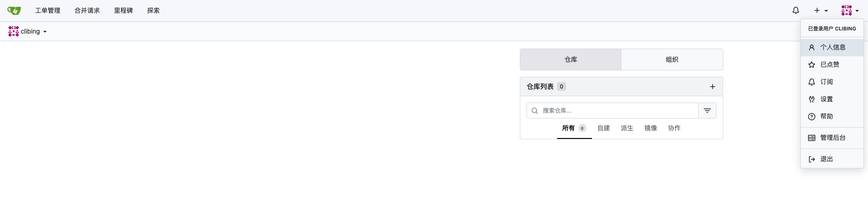Image resolution: width=868 pixels, height=202 pixels.
Task: Open 工单管理 in the top navigation
Action: pos(48,10)
